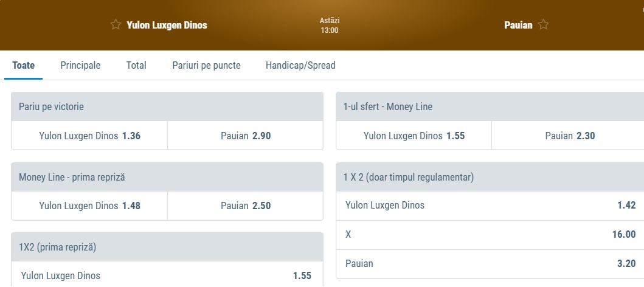Viewport: 644px width, 287px height.
Task: Go to the Handicap/Spread tab
Action: coord(300,66)
